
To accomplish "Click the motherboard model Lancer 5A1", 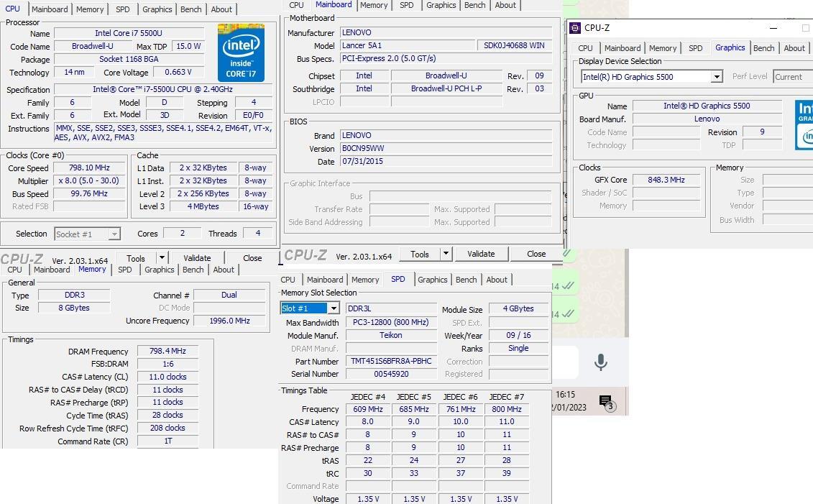I will pyautogui.click(x=408, y=45).
